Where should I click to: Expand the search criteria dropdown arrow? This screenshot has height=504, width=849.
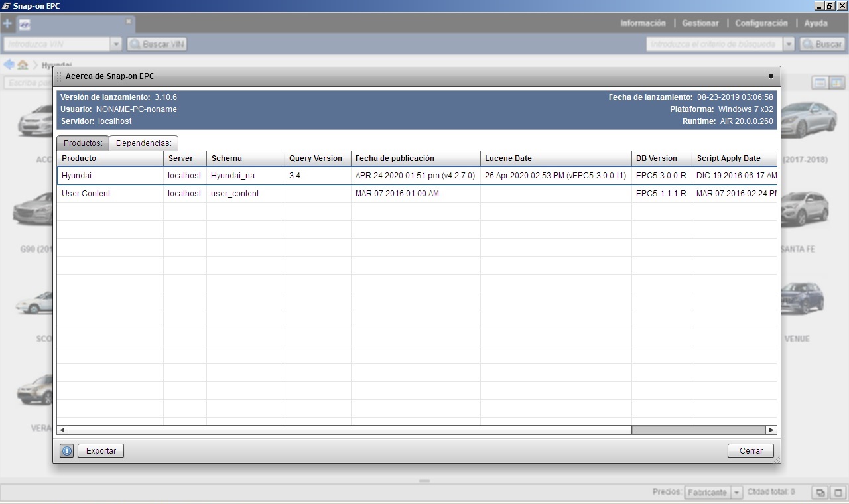tap(789, 44)
